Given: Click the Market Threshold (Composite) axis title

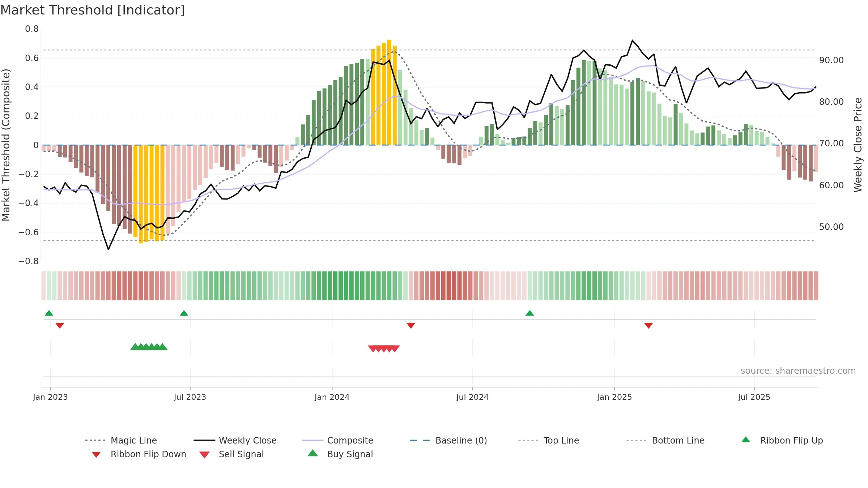Looking at the screenshot, I should point(6,145).
